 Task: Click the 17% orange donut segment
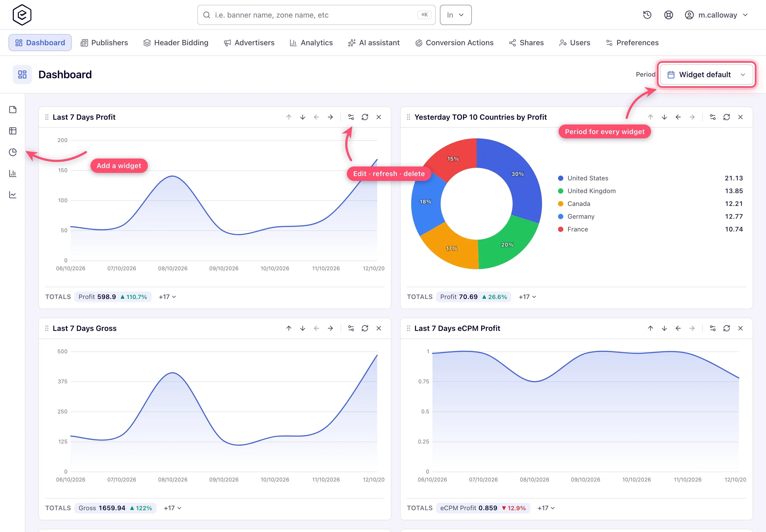[x=451, y=249]
